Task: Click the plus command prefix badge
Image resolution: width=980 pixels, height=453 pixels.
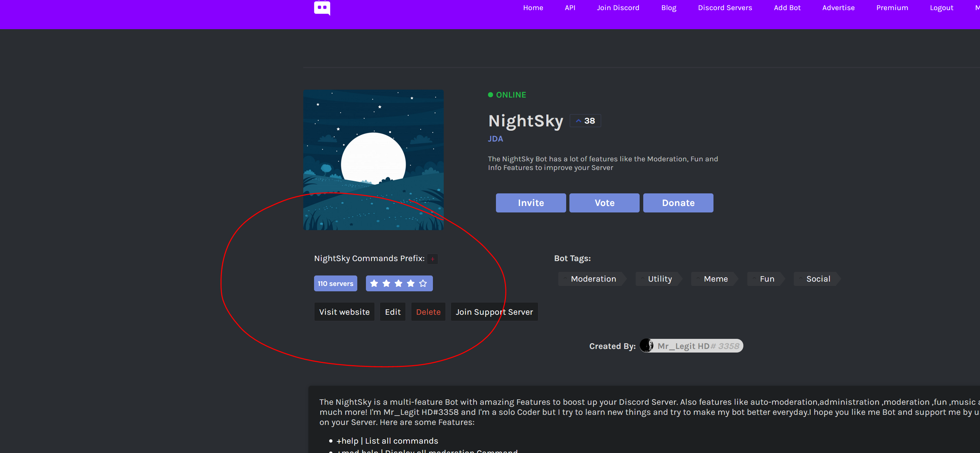Action: click(x=432, y=259)
